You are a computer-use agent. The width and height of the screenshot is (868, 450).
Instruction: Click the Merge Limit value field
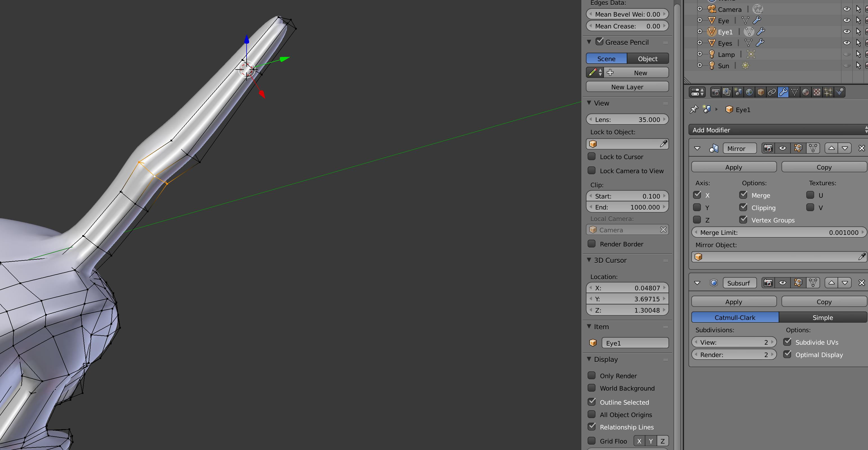click(779, 233)
